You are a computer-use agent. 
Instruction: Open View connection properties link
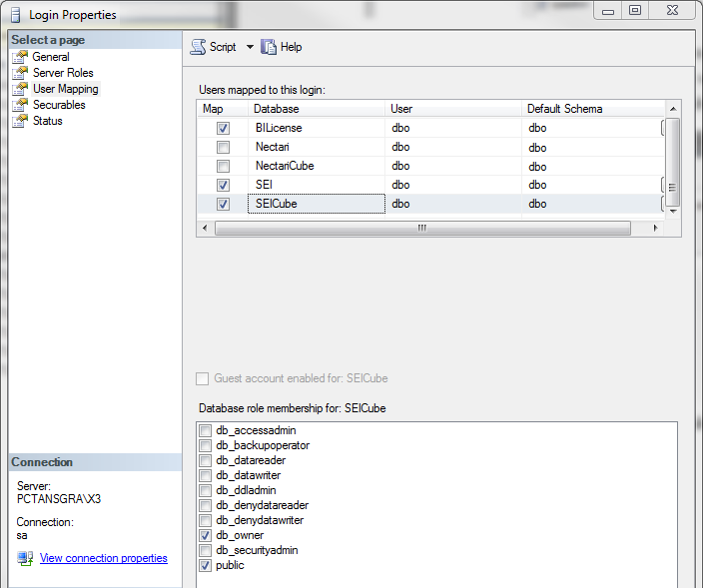point(103,558)
